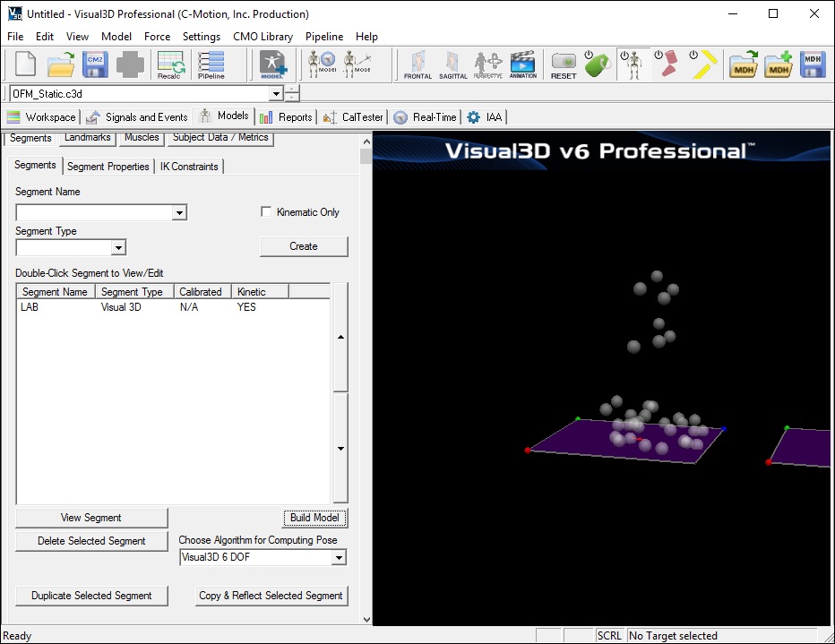
Task: Open the Force menu
Action: 157,37
